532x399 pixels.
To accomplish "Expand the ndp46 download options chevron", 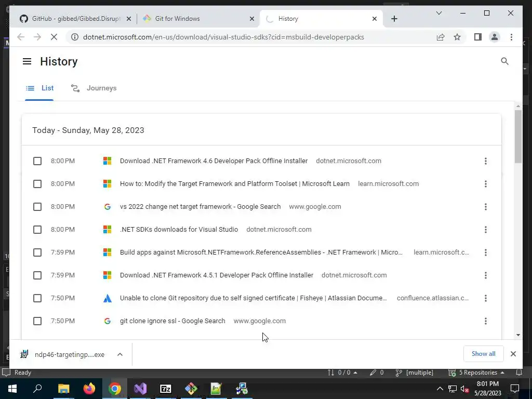I will 120,354.
